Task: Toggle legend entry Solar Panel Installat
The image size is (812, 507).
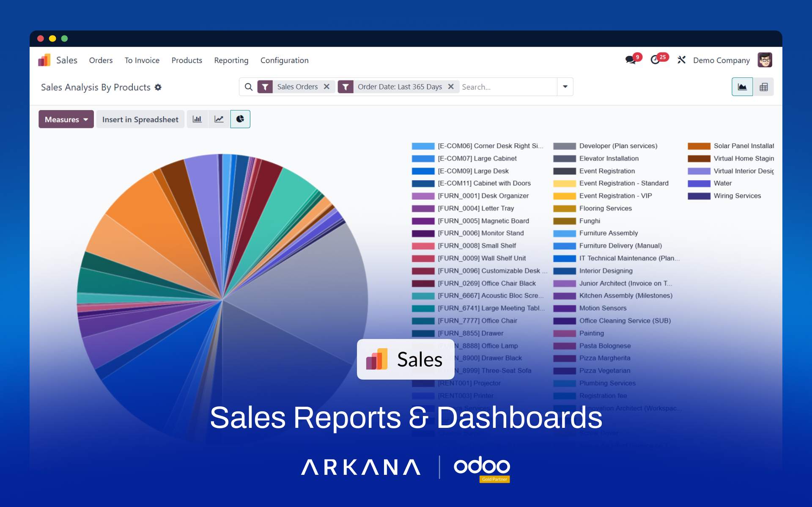Action: click(731, 146)
